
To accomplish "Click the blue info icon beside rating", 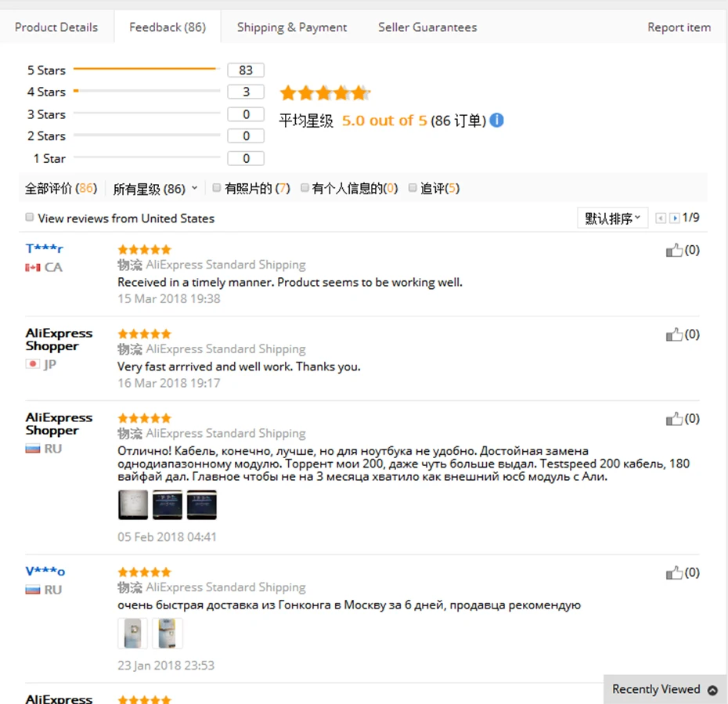I will pos(496,121).
